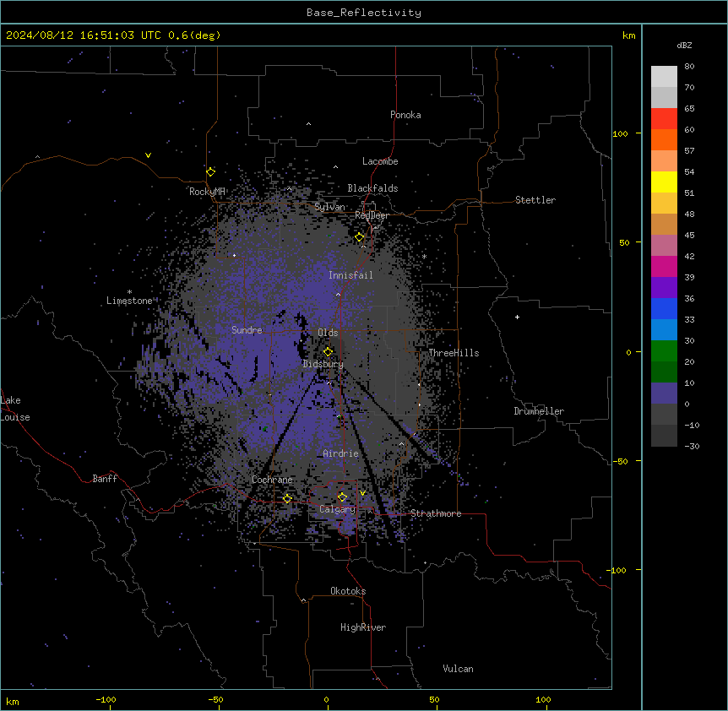Select the violet 36–39 dBZ legend swatch
The width and height of the screenshot is (728, 711).
tap(664, 288)
